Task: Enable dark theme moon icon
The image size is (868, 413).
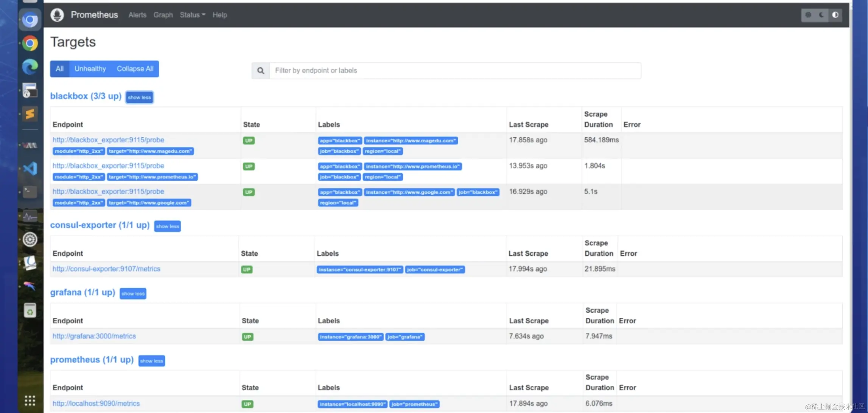Action: (x=821, y=15)
